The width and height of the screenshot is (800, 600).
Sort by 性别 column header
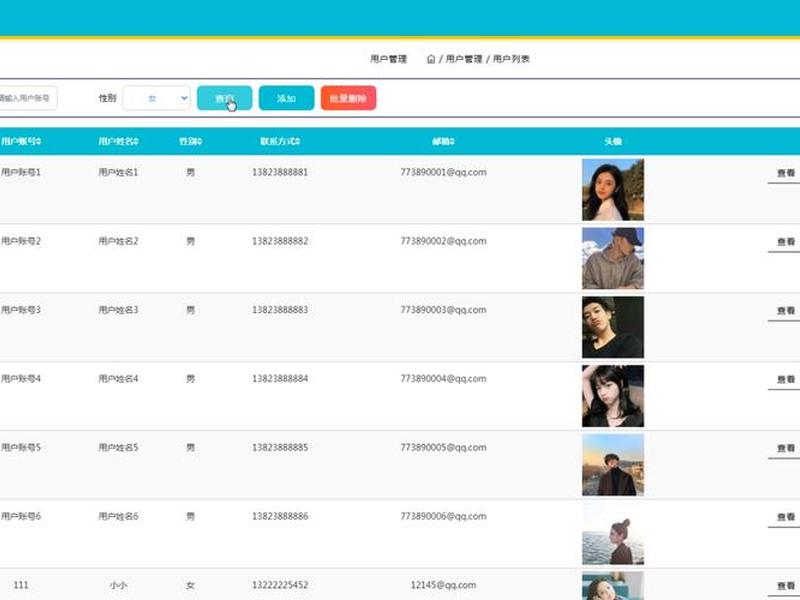click(190, 141)
